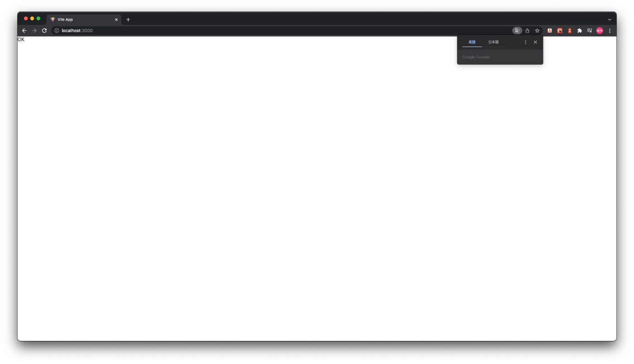Open site information icon beside localhost
This screenshot has height=364, width=634.
57,31
